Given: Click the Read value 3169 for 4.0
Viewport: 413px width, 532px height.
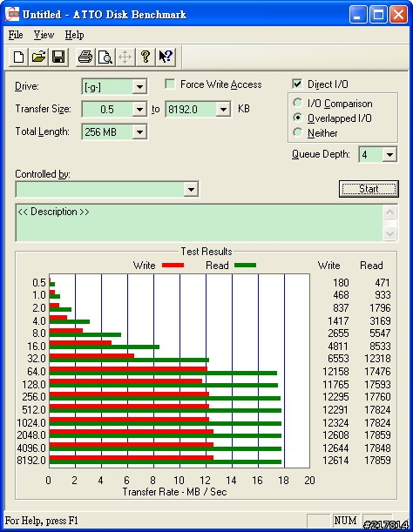Looking at the screenshot, I should coord(380,320).
